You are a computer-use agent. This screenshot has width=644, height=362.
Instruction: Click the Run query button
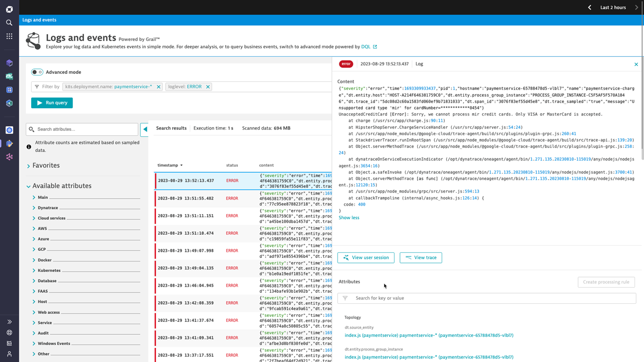(52, 103)
